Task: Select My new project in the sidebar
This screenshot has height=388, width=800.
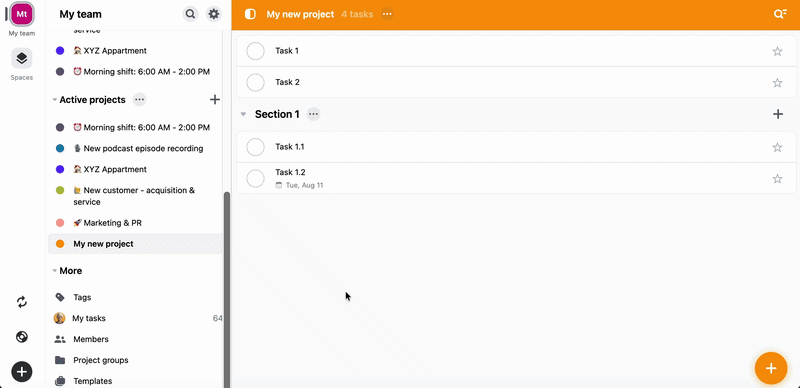Action: (x=135, y=244)
